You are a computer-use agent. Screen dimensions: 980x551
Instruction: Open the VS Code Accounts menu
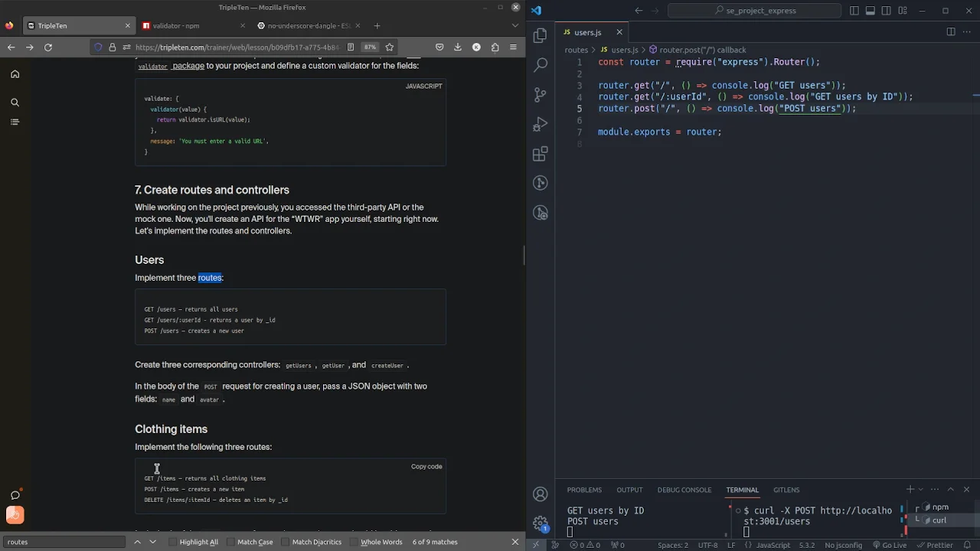541,494
